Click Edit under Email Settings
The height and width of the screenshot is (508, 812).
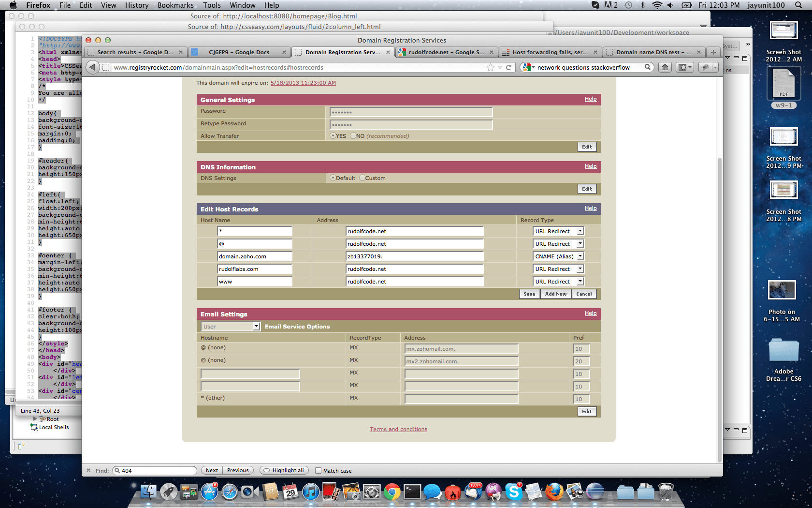(587, 411)
